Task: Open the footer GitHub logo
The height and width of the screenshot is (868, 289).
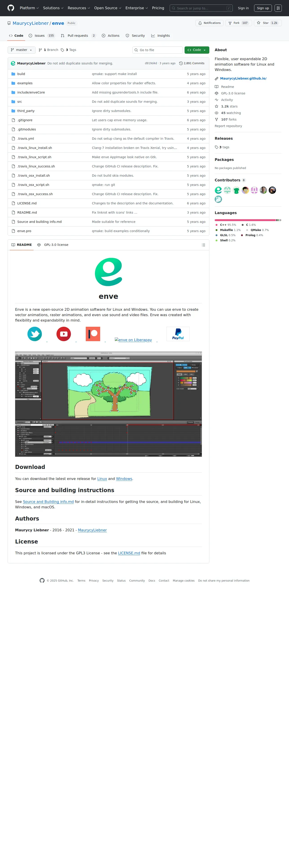Action: click(42, 580)
